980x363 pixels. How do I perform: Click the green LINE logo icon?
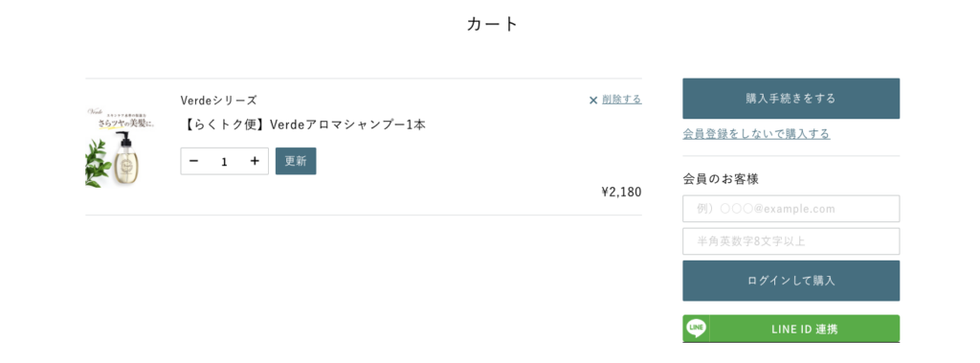click(696, 328)
